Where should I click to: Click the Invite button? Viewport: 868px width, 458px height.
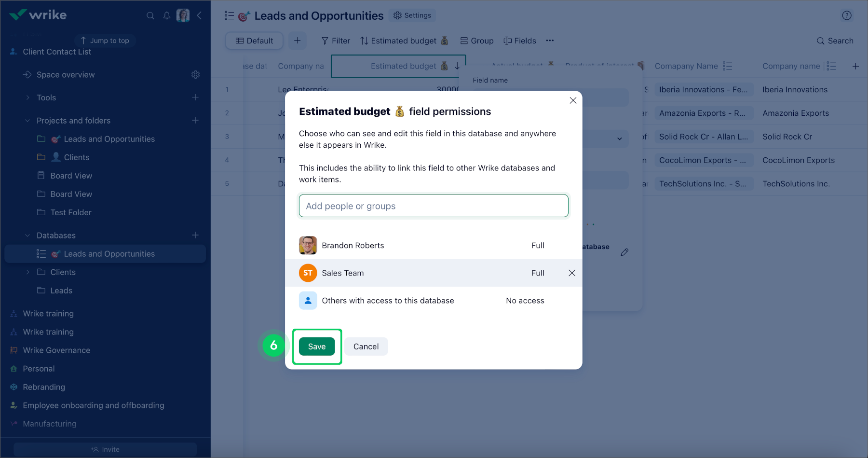pyautogui.click(x=105, y=449)
